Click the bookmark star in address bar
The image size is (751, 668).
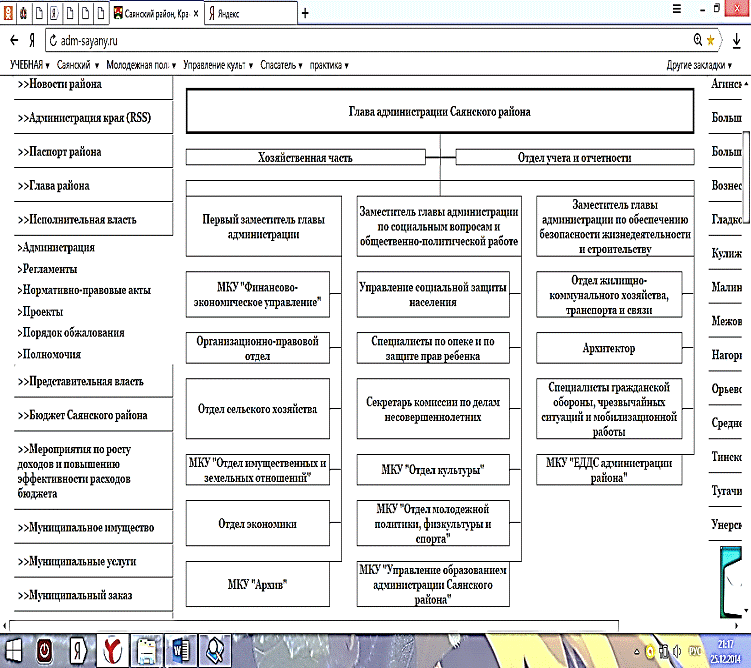click(x=710, y=40)
